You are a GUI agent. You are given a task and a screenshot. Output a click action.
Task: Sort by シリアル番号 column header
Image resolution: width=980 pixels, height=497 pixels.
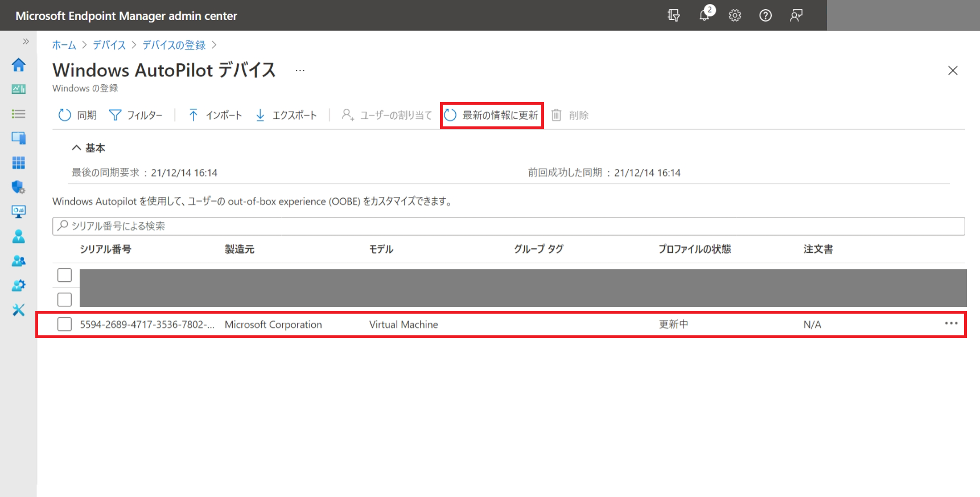coord(105,249)
